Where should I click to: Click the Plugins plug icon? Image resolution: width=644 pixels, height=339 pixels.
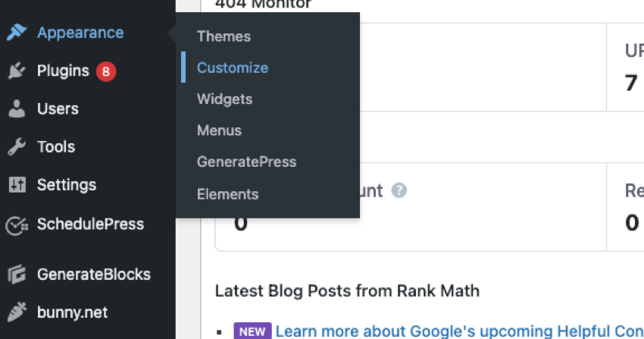coord(17,71)
